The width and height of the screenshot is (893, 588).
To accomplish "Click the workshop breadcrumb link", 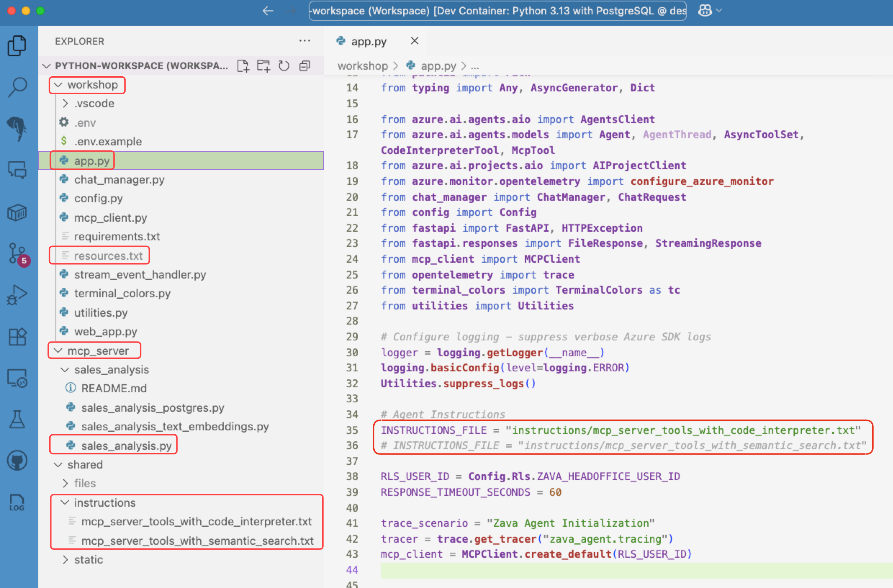I will pos(362,66).
